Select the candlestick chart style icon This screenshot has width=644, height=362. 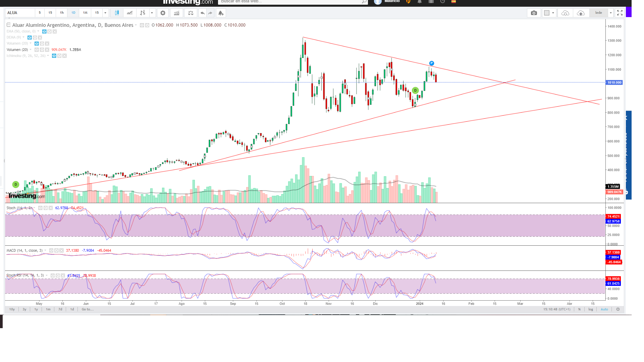click(117, 13)
